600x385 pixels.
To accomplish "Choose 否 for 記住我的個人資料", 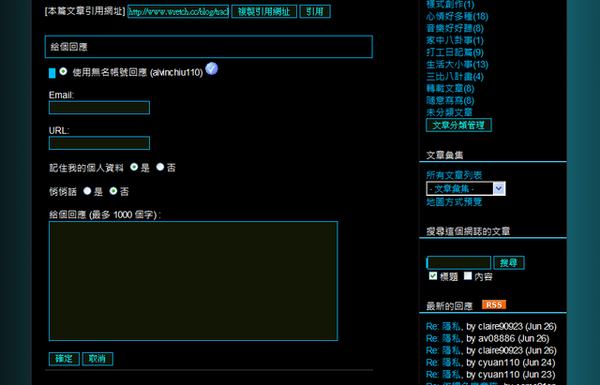I will [160, 167].
